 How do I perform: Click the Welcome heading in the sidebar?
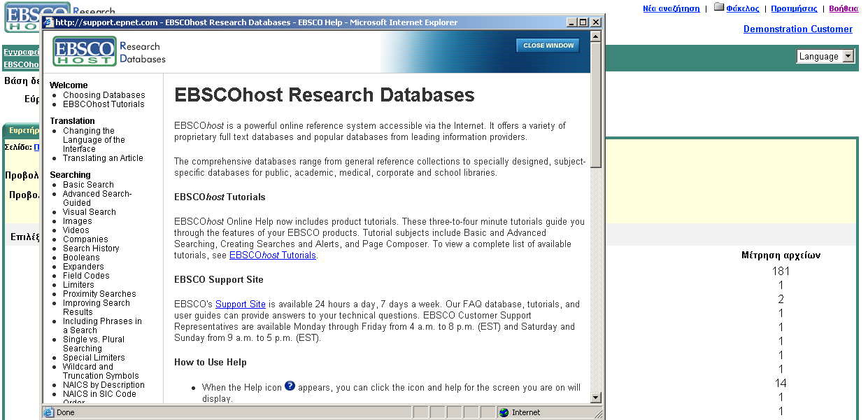coord(69,85)
